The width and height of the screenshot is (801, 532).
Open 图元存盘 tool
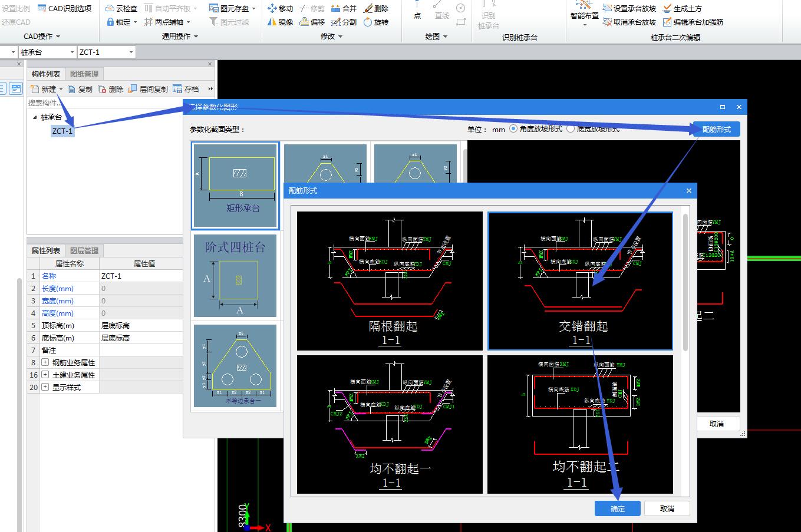pyautogui.click(x=232, y=8)
